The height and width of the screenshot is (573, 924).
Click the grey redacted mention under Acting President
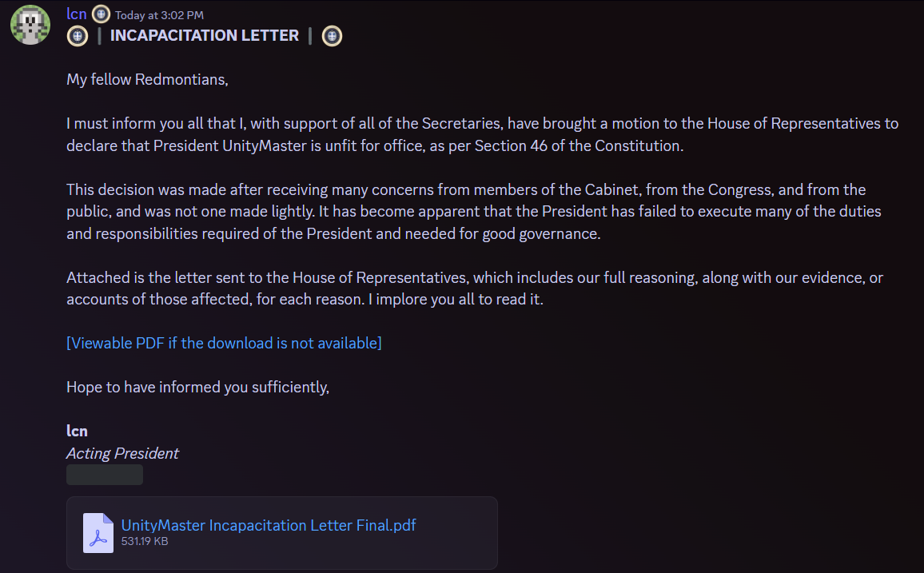tap(104, 475)
